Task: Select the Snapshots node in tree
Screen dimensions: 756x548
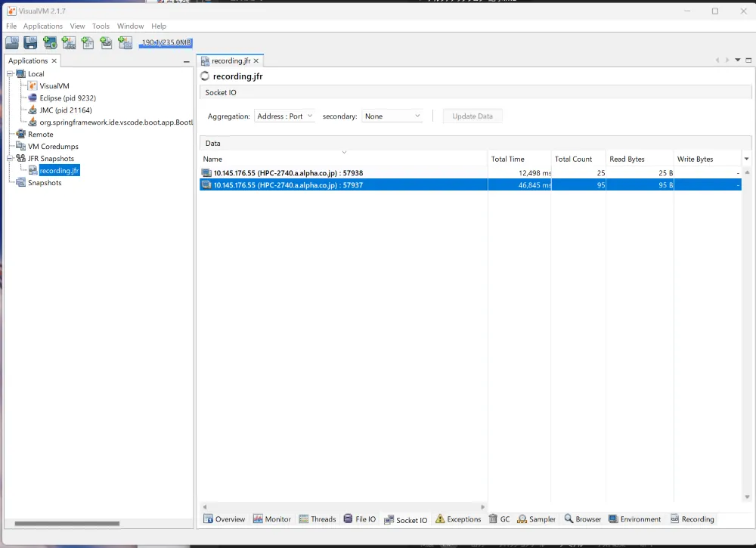Action: (x=45, y=182)
